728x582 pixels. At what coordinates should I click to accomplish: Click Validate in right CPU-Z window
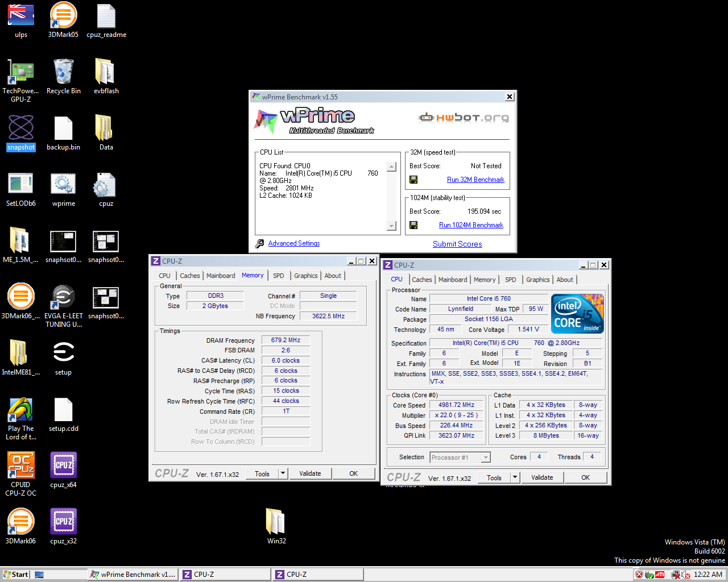coord(542,477)
